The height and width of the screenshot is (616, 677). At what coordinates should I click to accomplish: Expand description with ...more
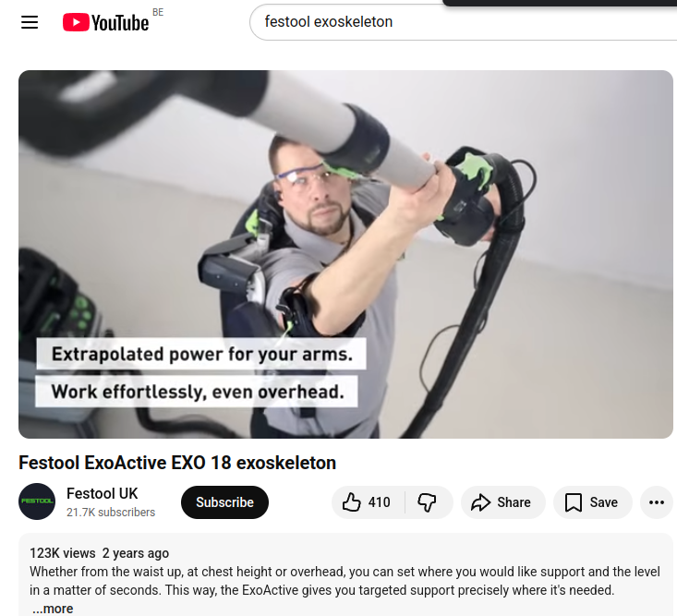tap(53, 609)
